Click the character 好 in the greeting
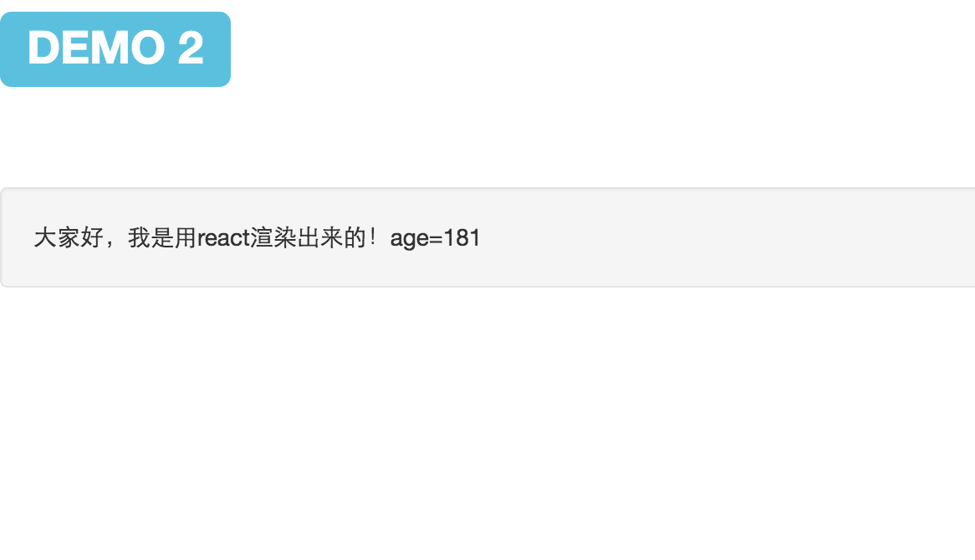 click(92, 238)
